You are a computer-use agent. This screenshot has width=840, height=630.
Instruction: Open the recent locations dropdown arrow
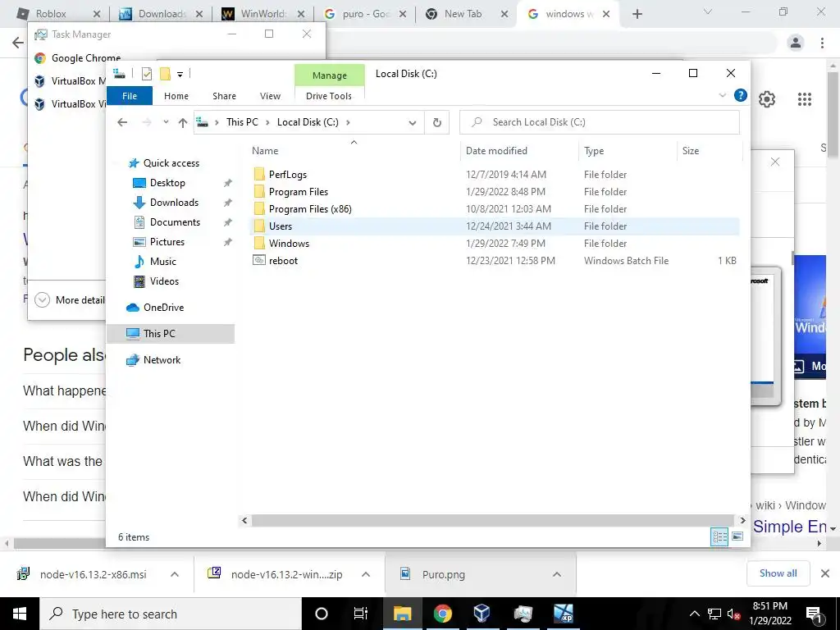tap(166, 122)
